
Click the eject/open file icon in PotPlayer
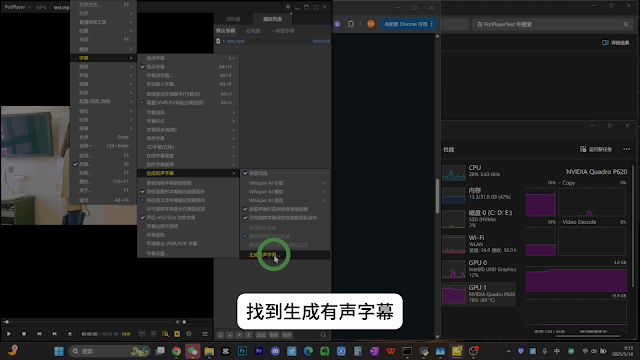pos(70,334)
